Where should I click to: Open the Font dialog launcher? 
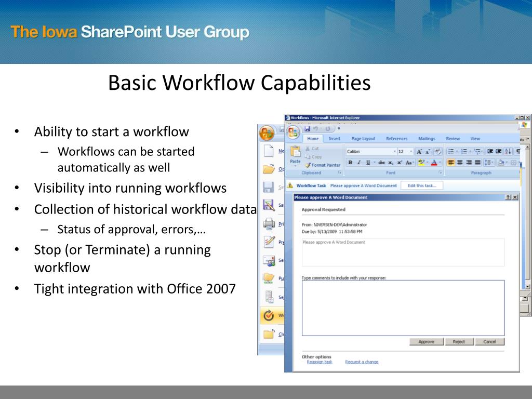(x=440, y=172)
